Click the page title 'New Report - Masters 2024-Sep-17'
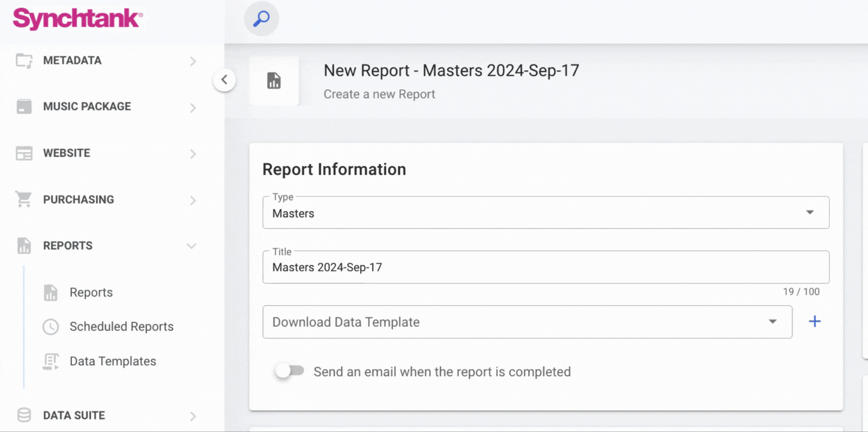This screenshot has width=868, height=432. click(x=451, y=70)
